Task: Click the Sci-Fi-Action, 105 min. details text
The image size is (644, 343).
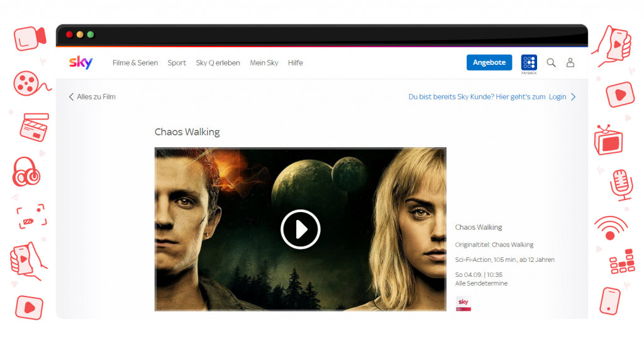Action: point(505,260)
